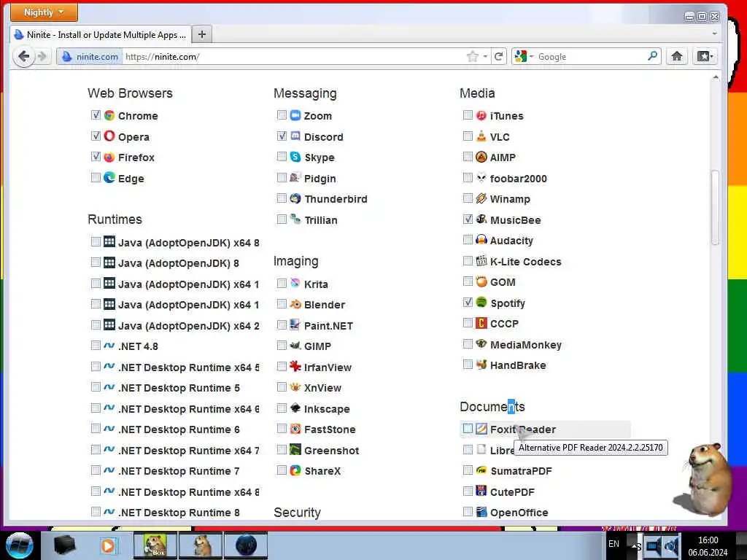
Task: Open the URL history dropdown arrow
Action: (485, 56)
